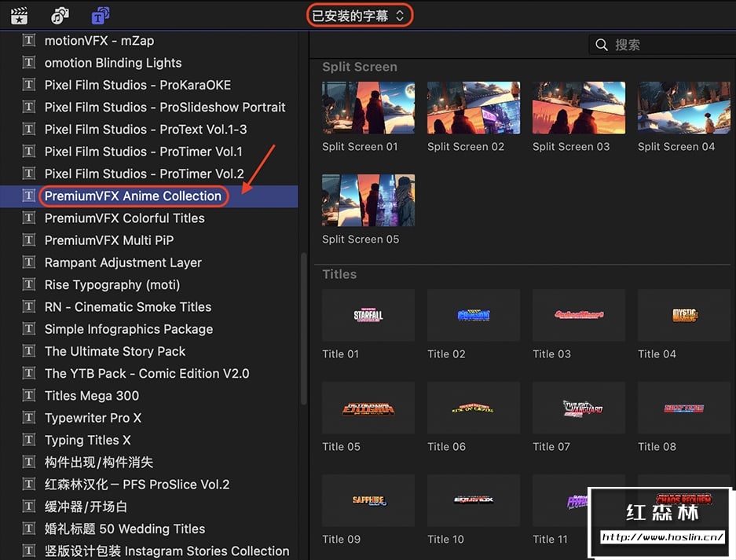The image size is (736, 560).
Task: Click the T icon beside Typewriter Pro X
Action: (x=28, y=417)
